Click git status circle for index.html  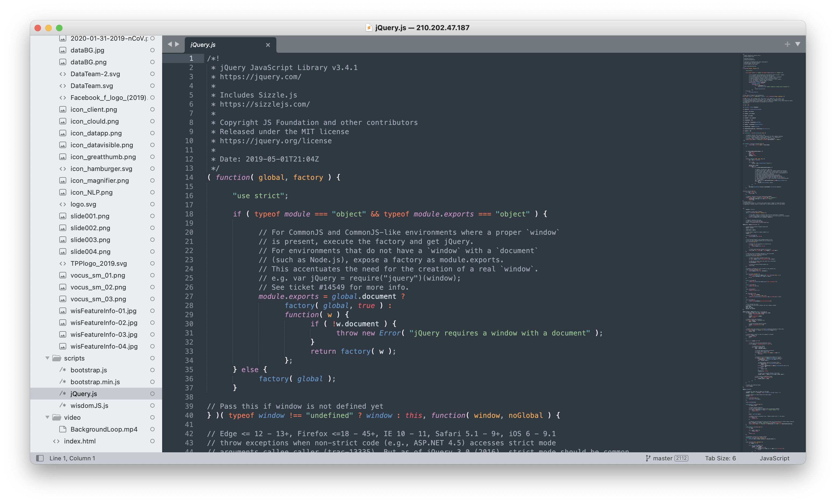click(152, 441)
